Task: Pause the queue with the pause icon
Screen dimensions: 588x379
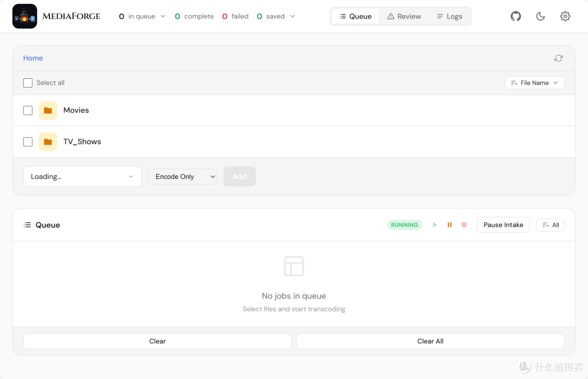Action: [x=449, y=225]
